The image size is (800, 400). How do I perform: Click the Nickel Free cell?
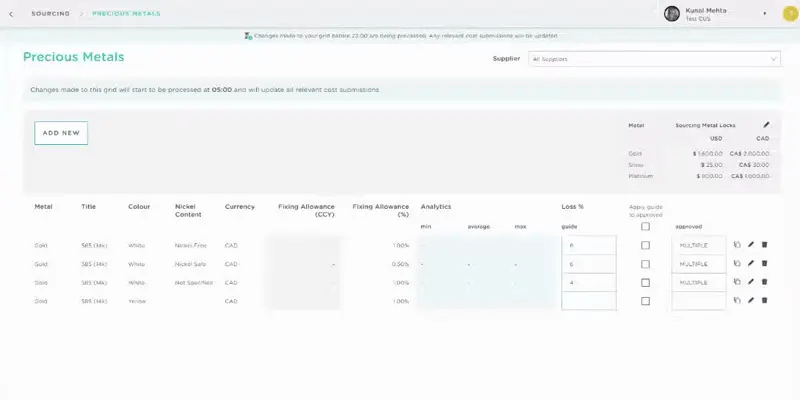pyautogui.click(x=191, y=245)
